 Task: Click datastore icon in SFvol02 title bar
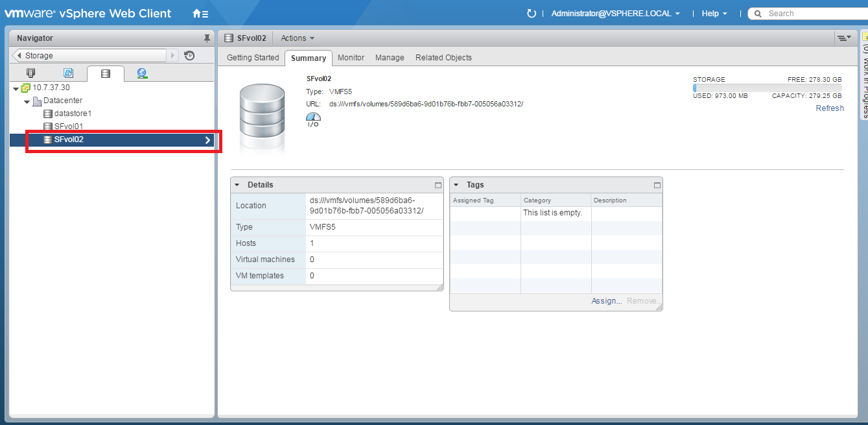click(x=229, y=38)
